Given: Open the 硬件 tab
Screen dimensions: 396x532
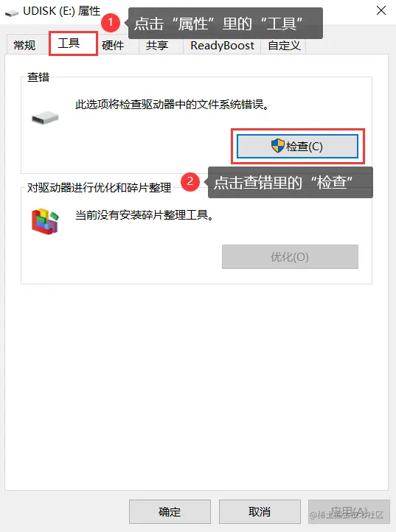Looking at the screenshot, I should [x=113, y=45].
